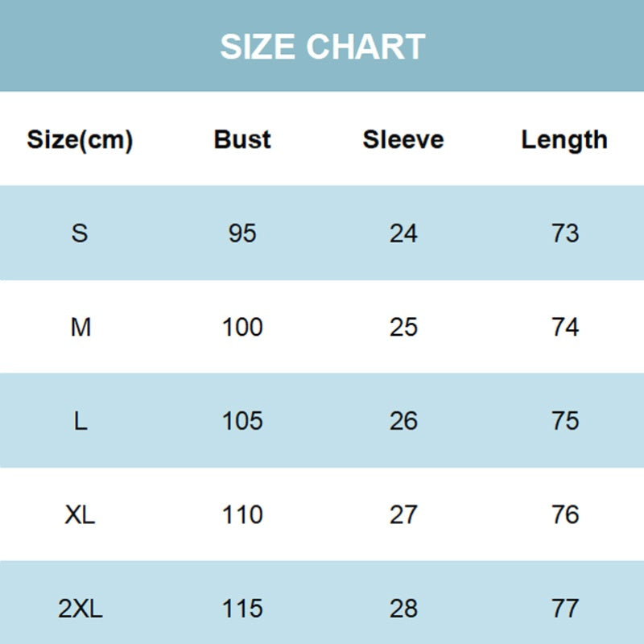Select the length value 77
The width and height of the screenshot is (644, 644).
coord(565,609)
